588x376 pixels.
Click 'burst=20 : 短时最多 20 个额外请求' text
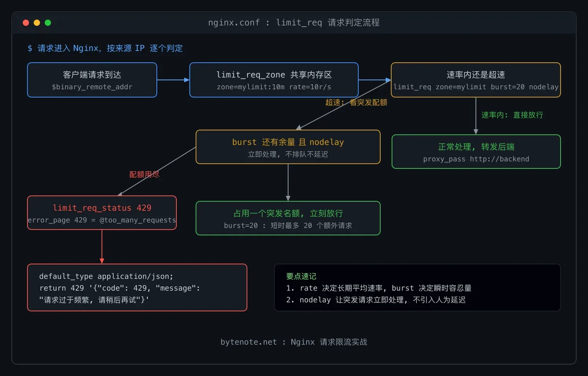[x=288, y=226]
